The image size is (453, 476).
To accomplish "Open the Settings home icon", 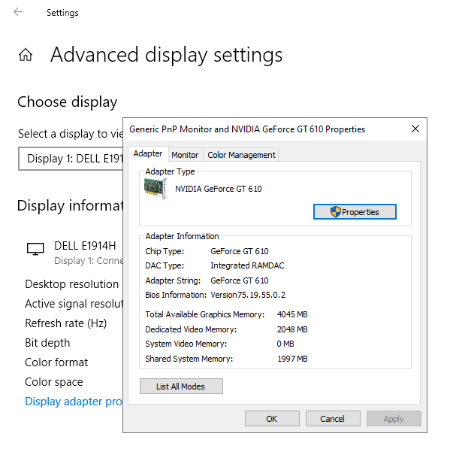I will point(26,55).
